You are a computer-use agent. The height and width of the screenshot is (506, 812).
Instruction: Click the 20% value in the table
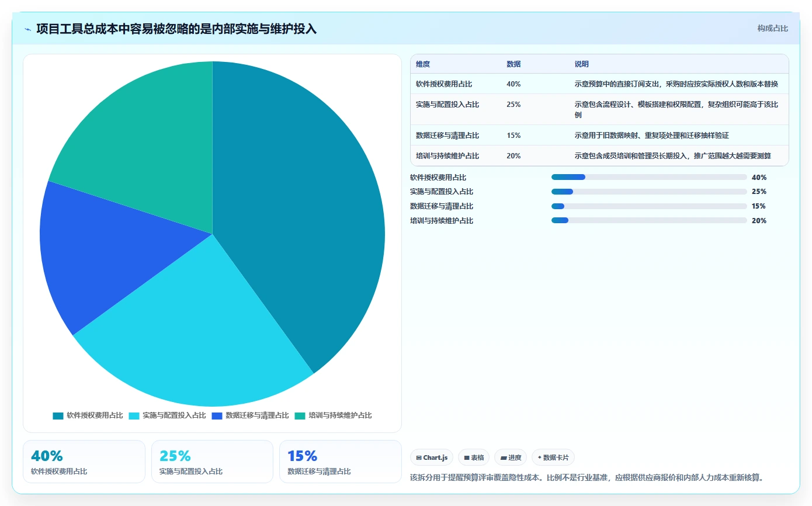[x=513, y=156]
